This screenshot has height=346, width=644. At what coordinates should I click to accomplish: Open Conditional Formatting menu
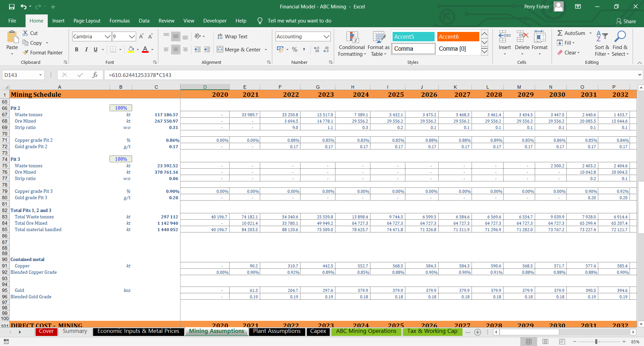(352, 44)
